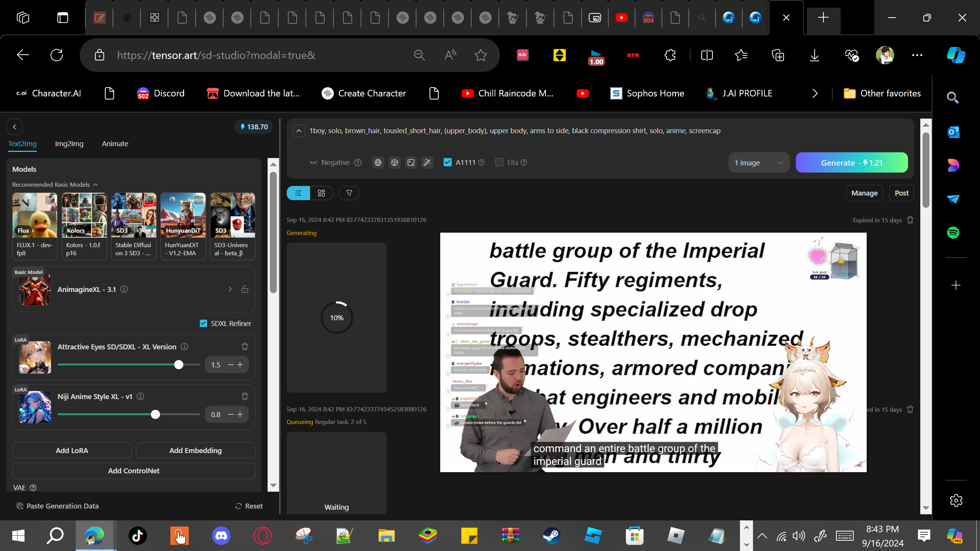
Task: Show info for AnimagineXL - 3.1
Action: point(124,289)
